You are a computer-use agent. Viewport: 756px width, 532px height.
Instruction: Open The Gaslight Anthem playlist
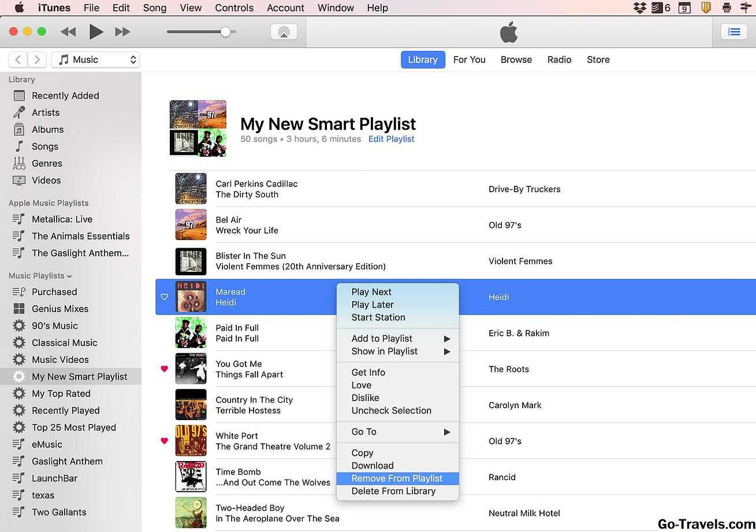pos(80,253)
